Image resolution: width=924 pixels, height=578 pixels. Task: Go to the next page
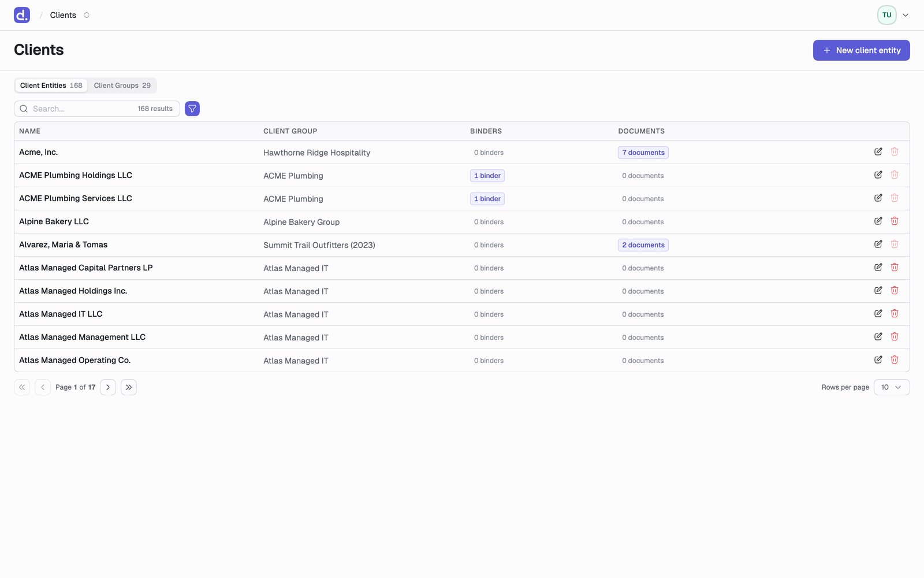tap(108, 387)
